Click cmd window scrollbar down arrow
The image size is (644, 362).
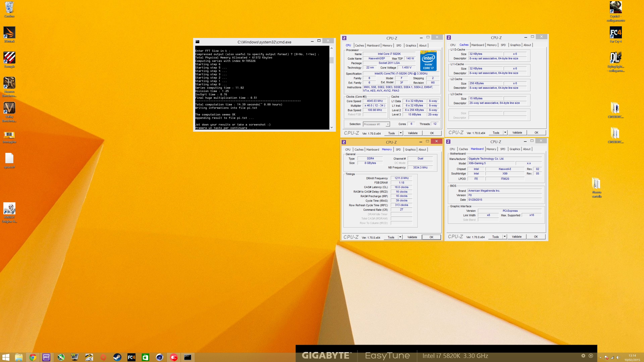point(332,127)
